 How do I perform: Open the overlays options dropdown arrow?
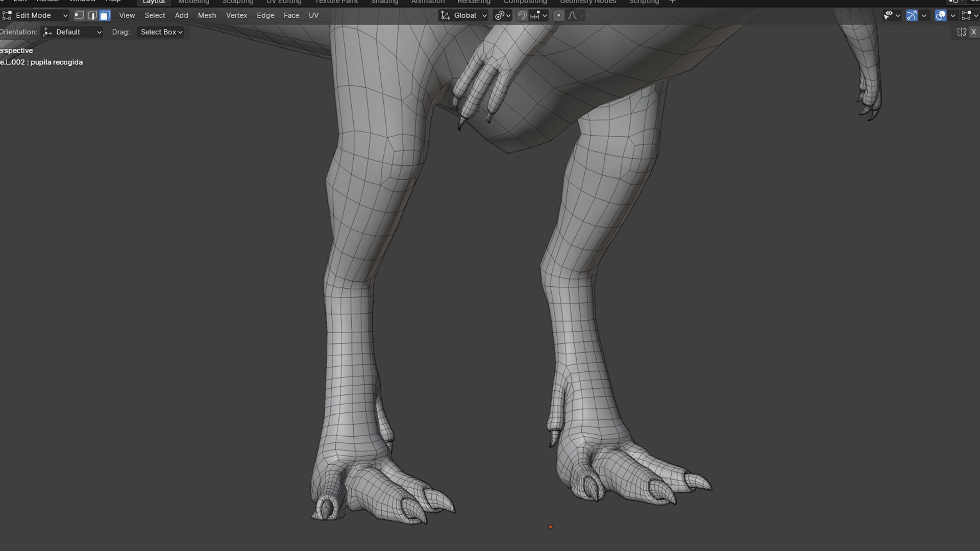click(x=952, y=15)
